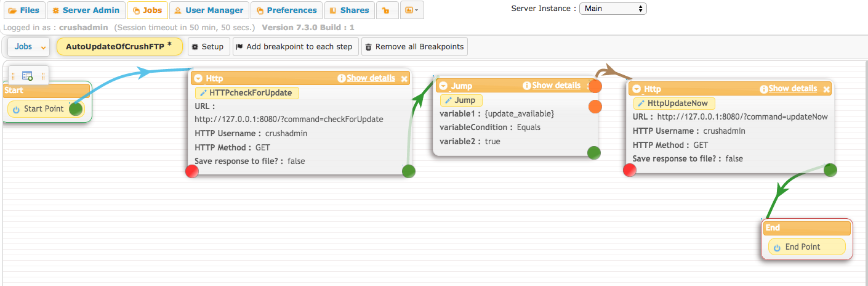This screenshot has width=868, height=286.
Task: Select the AutoUpdateOfCrushFTP job tab
Action: click(x=119, y=46)
